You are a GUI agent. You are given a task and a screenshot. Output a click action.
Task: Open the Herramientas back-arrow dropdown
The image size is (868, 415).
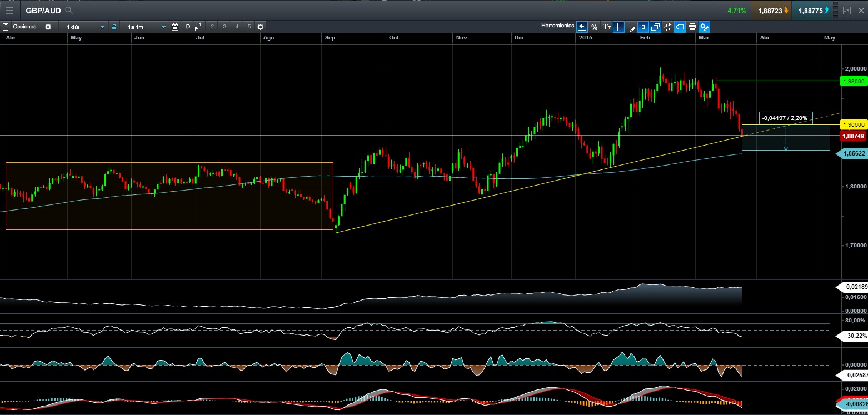(582, 27)
